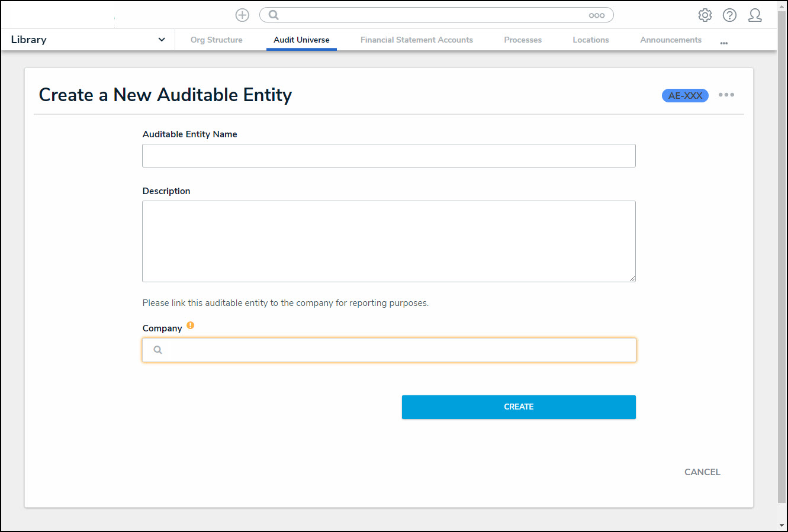The image size is (788, 532).
Task: Click the orange warning icon beside Company
Action: [190, 325]
